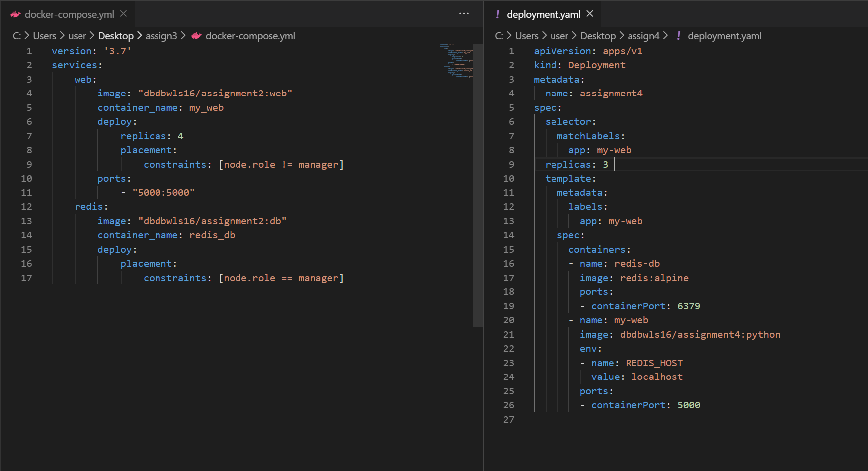This screenshot has width=868, height=471.
Task: Click the vertical scrollbar of left editor
Action: coord(478,185)
